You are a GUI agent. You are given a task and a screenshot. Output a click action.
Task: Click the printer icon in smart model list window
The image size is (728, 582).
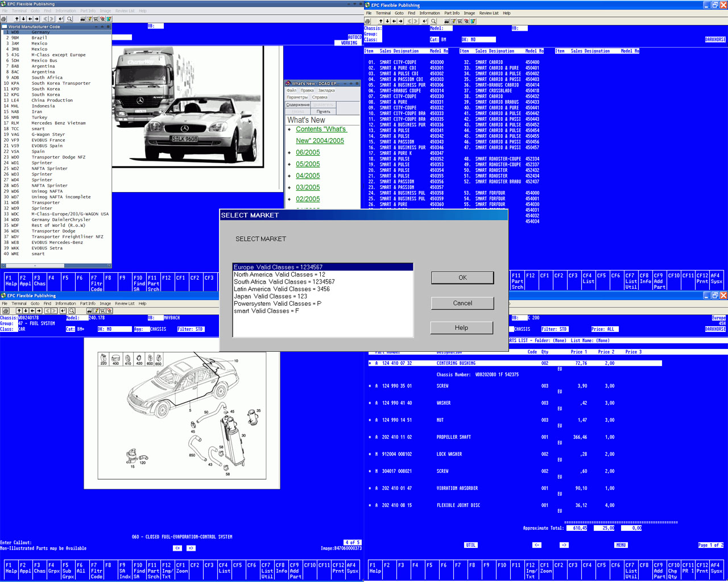[x=367, y=21]
